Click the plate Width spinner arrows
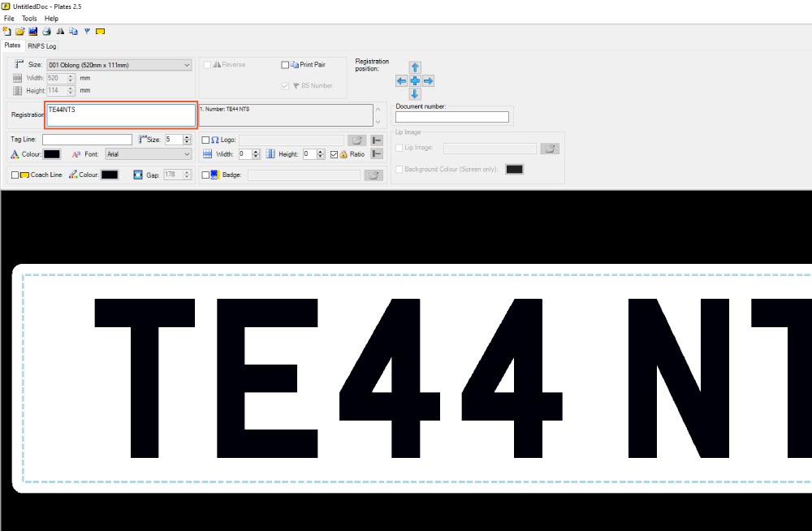 click(71, 78)
